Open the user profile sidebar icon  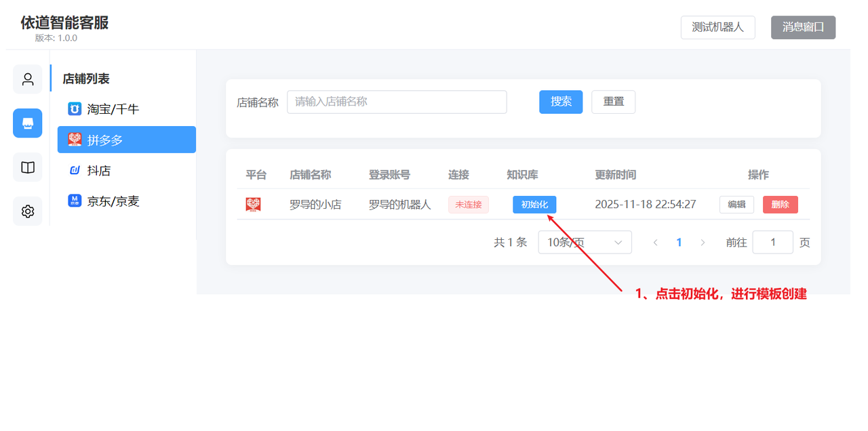(28, 79)
